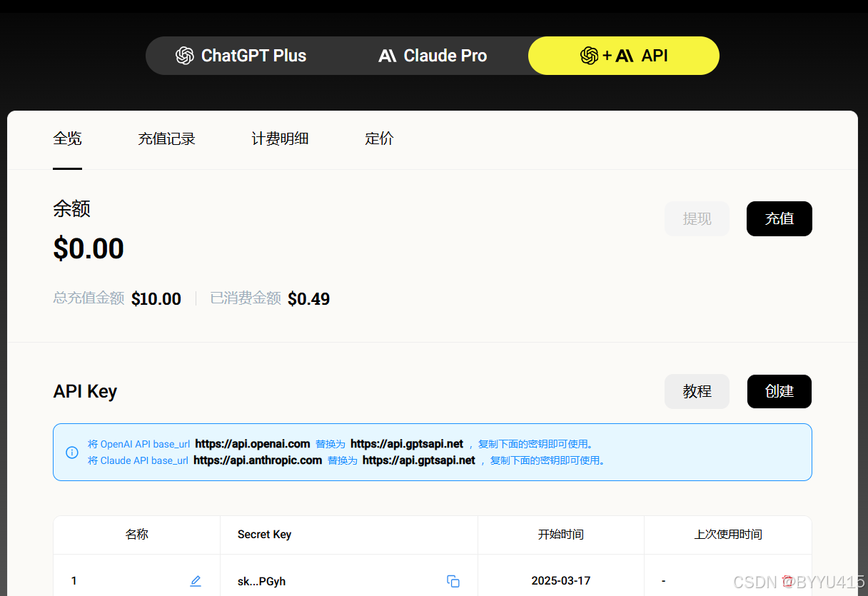This screenshot has width=868, height=596.
Task: Open the 充值记录 tab
Action: (x=166, y=138)
